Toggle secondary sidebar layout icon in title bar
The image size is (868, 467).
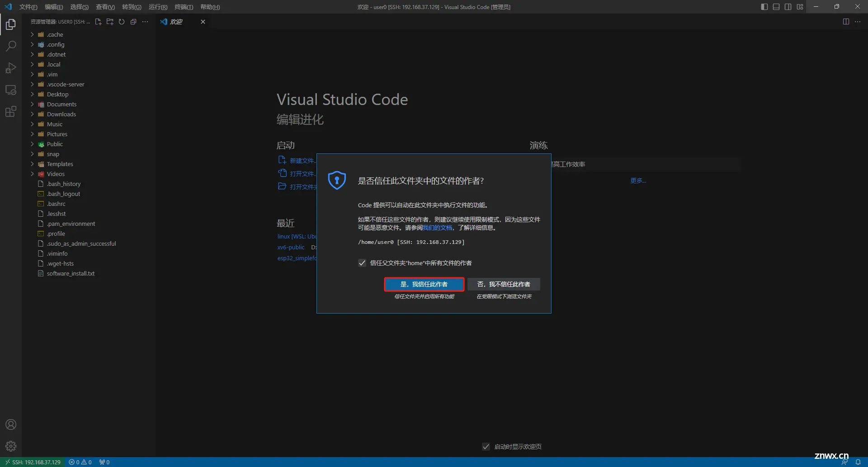788,7
